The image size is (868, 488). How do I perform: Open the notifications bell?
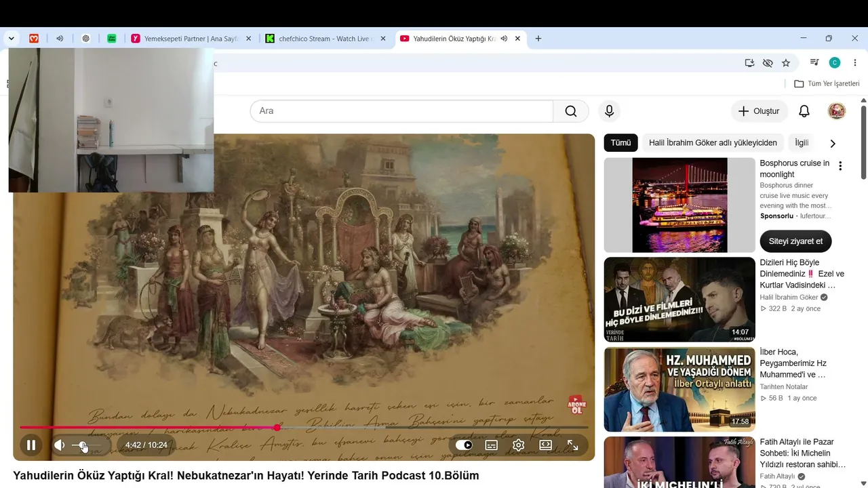(804, 111)
